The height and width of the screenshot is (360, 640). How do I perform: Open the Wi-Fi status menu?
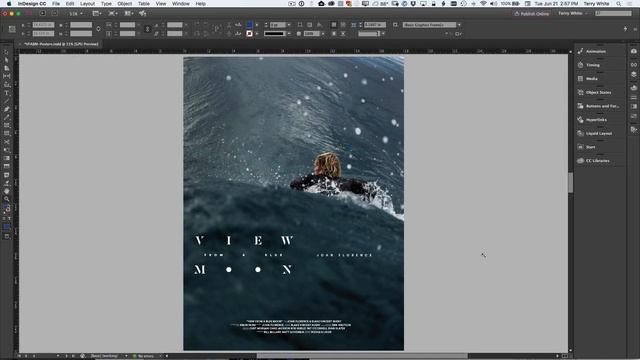click(x=483, y=4)
